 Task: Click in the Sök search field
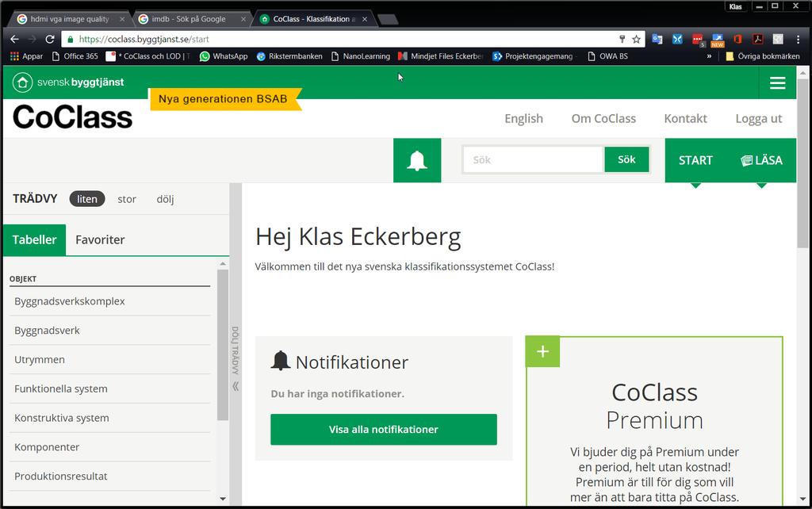(x=533, y=159)
